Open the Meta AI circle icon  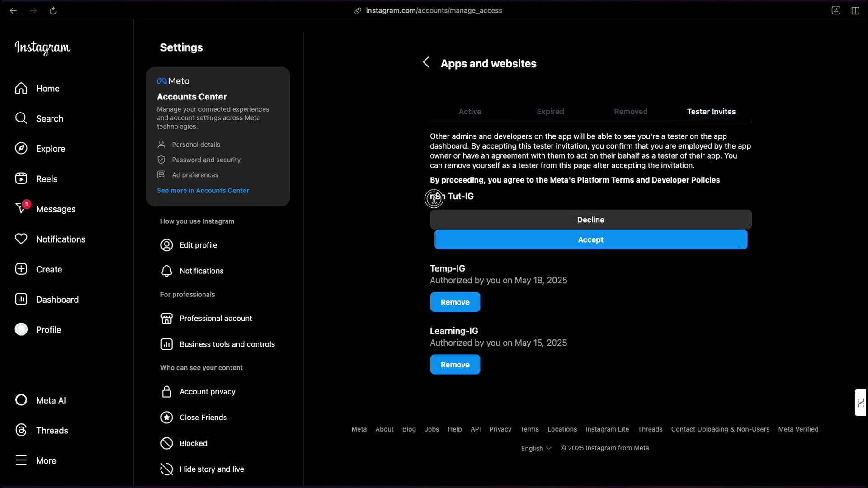tap(21, 400)
